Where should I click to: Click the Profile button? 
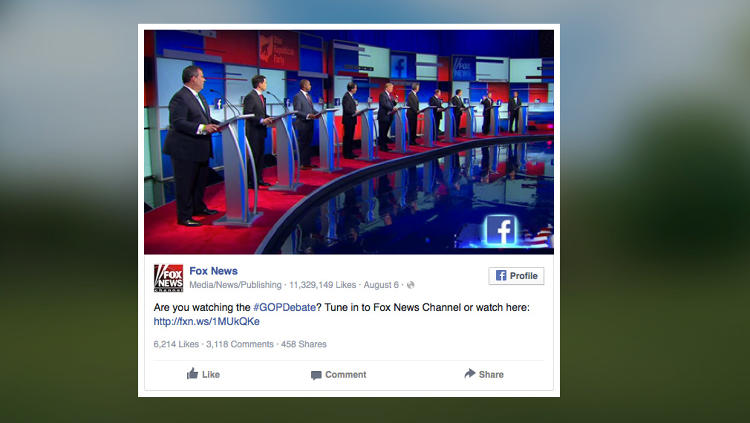(516, 276)
